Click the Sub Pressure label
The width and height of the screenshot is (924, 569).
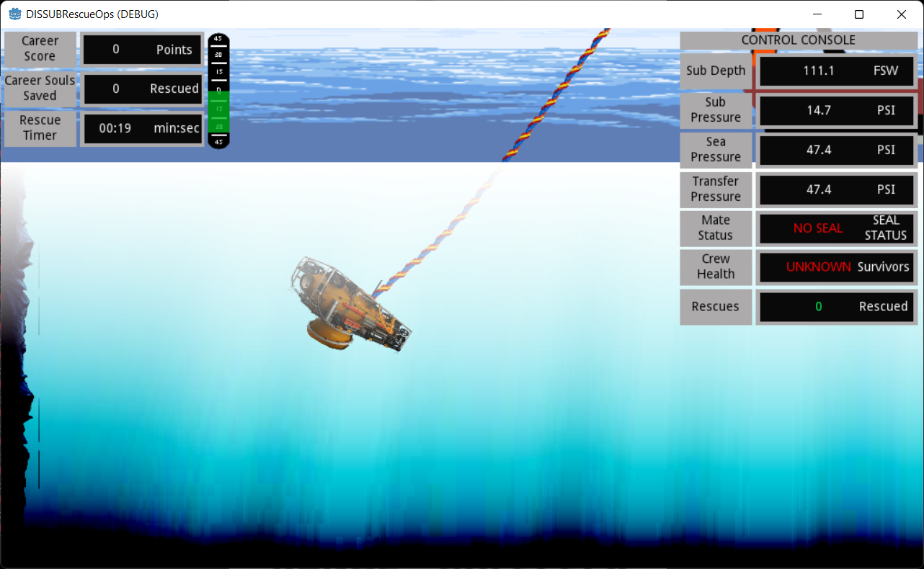pyautogui.click(x=716, y=109)
